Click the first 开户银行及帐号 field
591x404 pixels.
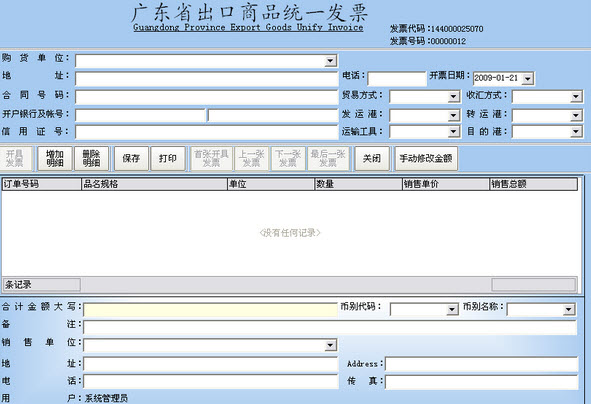[141, 115]
